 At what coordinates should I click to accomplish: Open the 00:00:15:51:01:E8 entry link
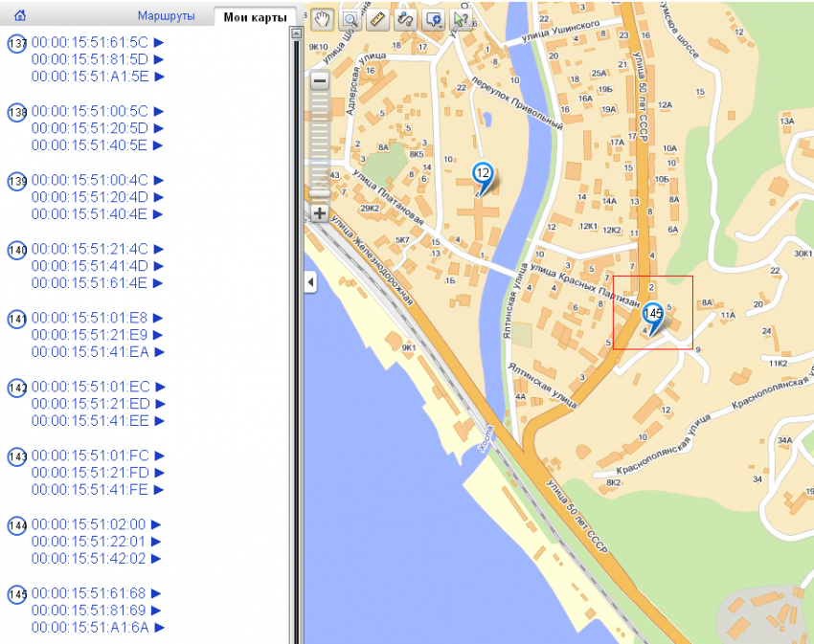[90, 318]
